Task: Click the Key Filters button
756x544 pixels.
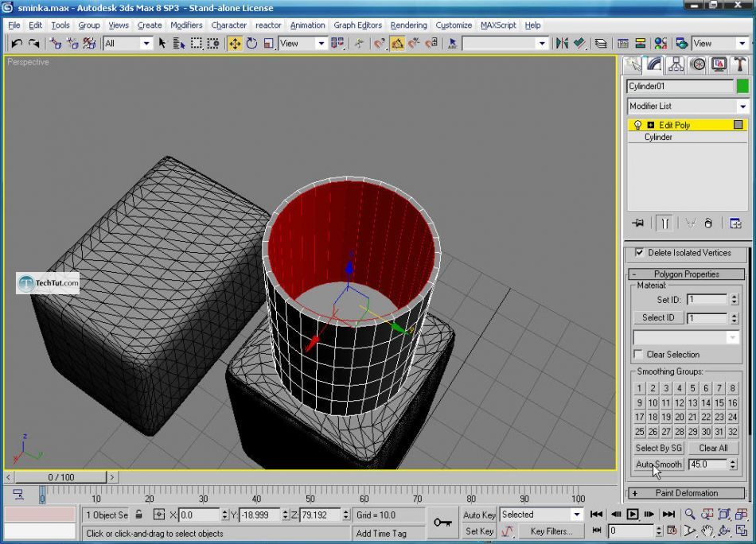Action: [551, 531]
